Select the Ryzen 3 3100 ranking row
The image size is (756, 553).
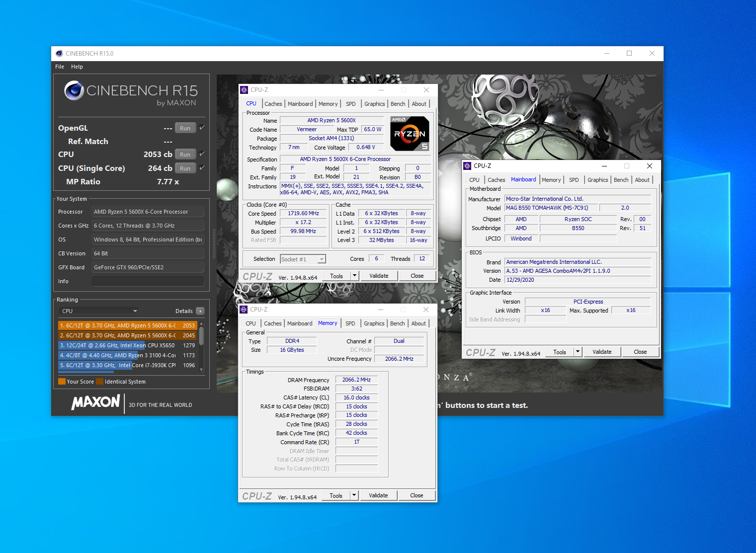click(x=127, y=355)
